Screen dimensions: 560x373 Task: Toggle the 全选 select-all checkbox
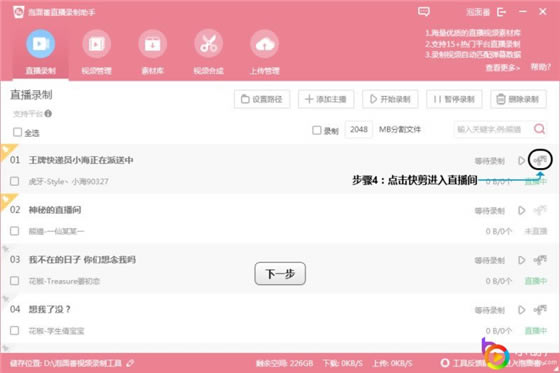[17, 132]
